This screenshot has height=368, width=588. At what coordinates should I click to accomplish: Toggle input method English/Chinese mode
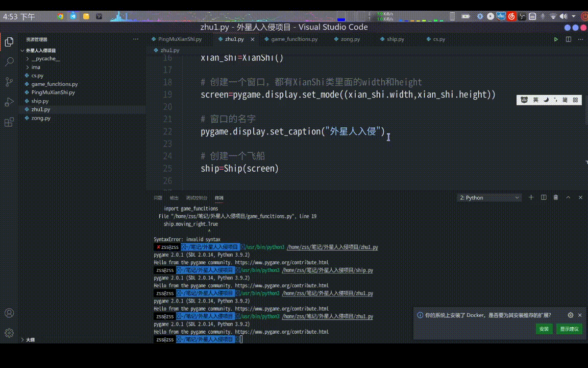535,100
